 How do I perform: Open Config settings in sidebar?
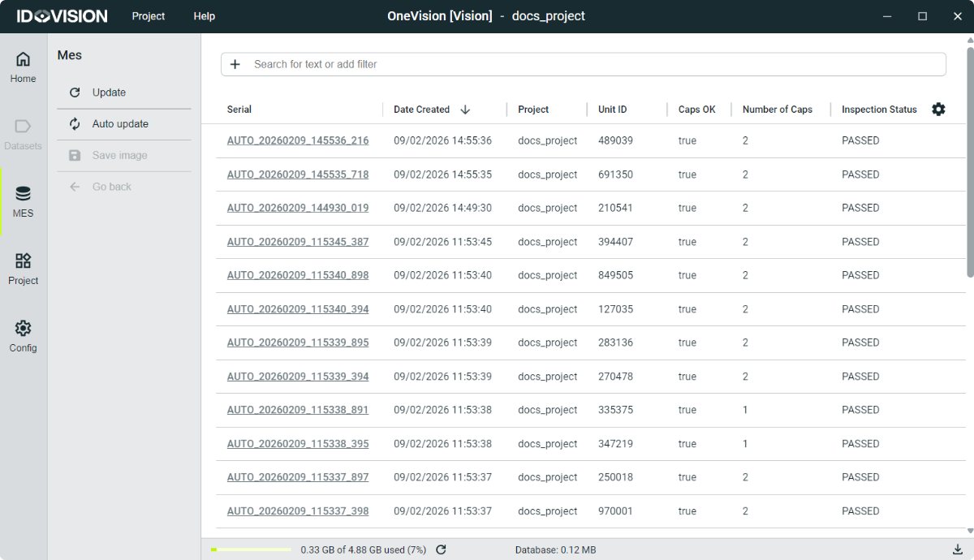[23, 337]
